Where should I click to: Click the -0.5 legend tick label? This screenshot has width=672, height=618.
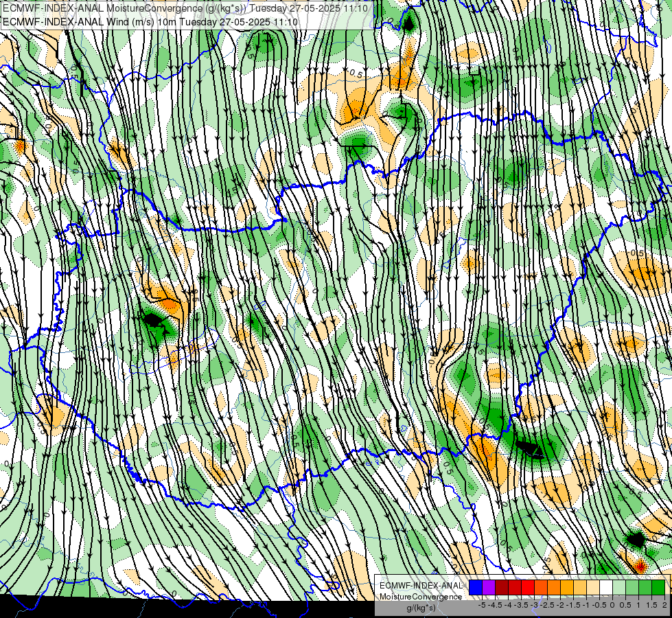click(x=599, y=605)
